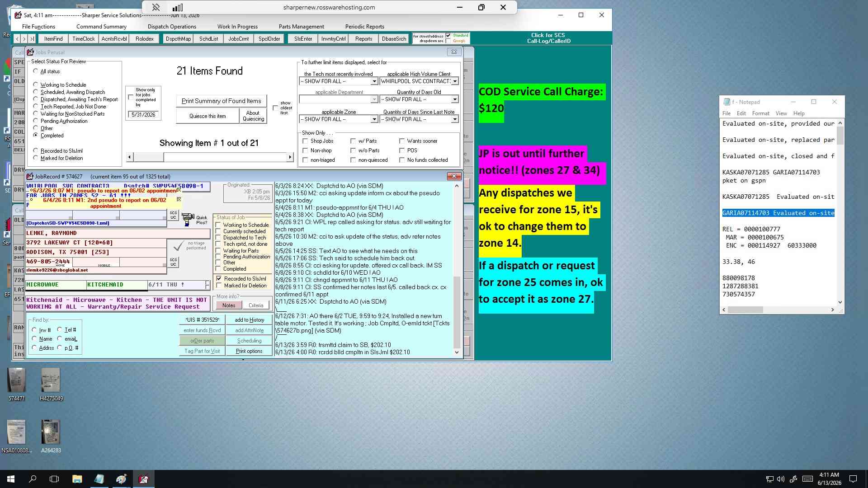Click the taskbar search magnifier icon
The height and width of the screenshot is (488, 868).
[33, 479]
